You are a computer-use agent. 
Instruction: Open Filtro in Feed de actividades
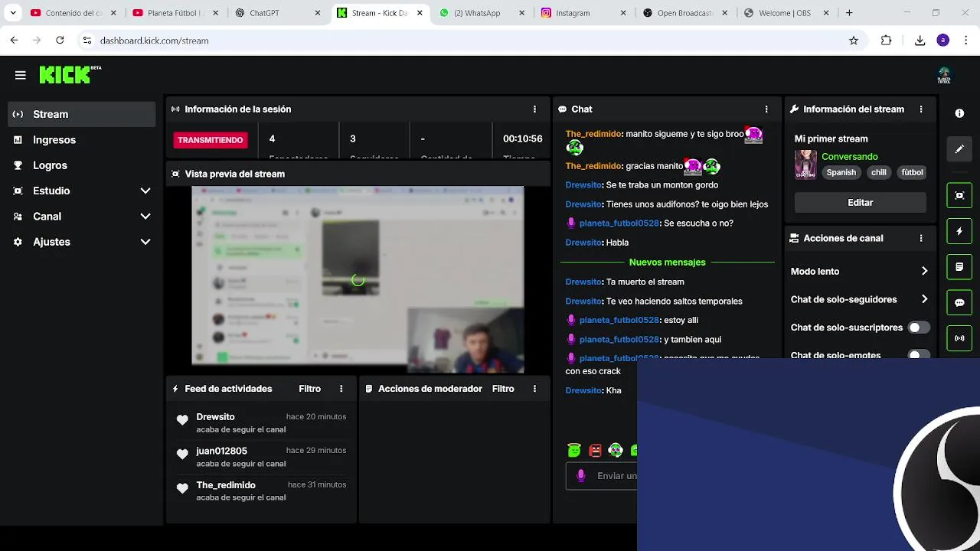[310, 389]
